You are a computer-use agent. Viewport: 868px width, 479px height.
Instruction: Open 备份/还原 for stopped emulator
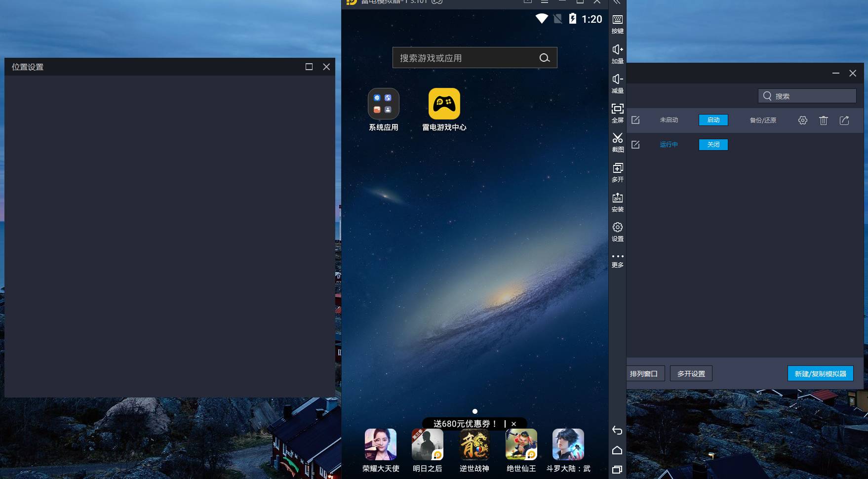click(763, 120)
